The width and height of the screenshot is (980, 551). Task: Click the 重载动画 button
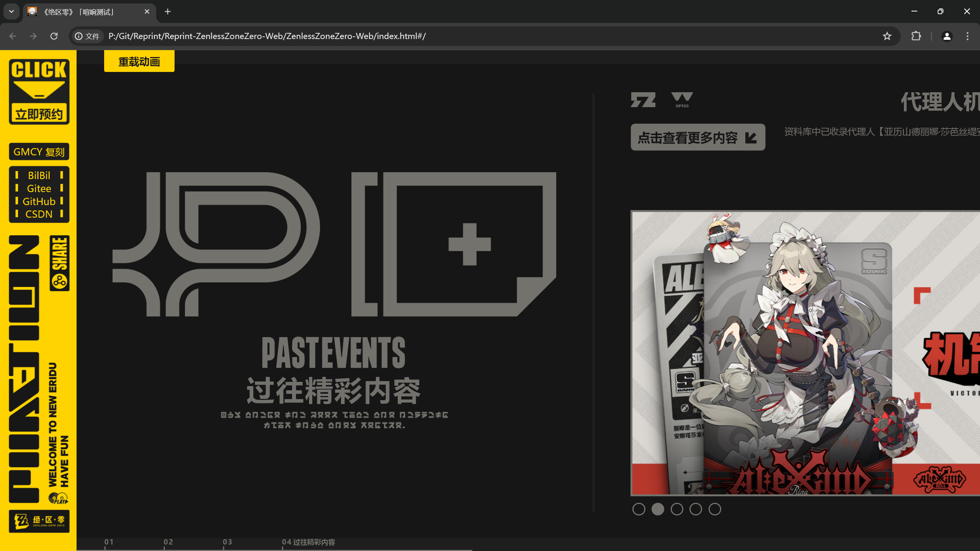[x=139, y=61]
